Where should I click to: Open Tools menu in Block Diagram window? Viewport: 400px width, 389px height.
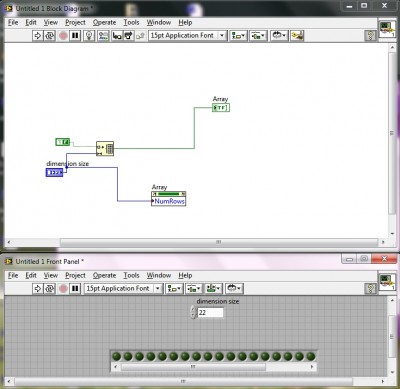(131, 22)
